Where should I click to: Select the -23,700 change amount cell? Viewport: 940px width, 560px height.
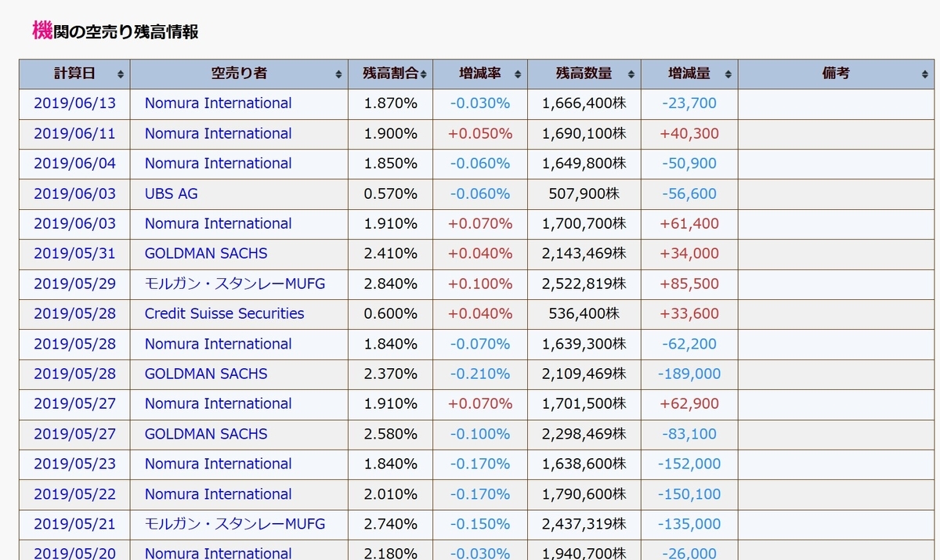click(689, 103)
